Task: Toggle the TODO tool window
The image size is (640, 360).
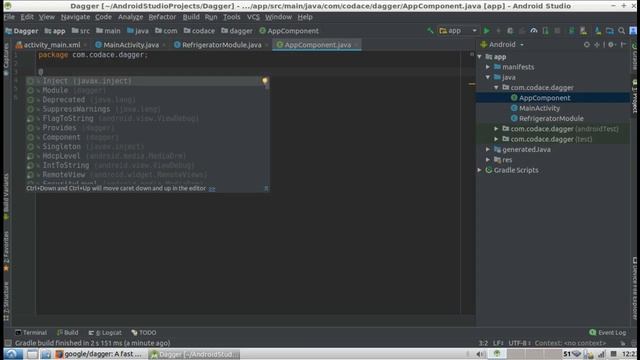Action: point(144,333)
